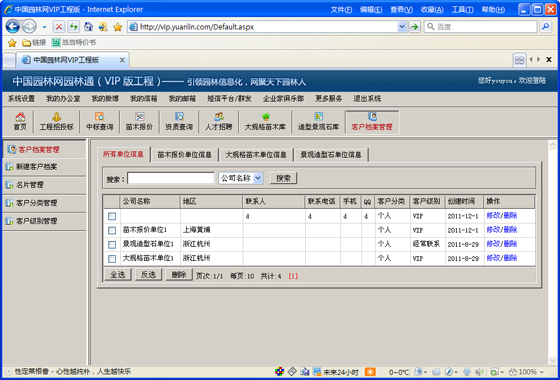
Task: Close the 中国园林网VIP工程版 tab
Action: coord(122,60)
